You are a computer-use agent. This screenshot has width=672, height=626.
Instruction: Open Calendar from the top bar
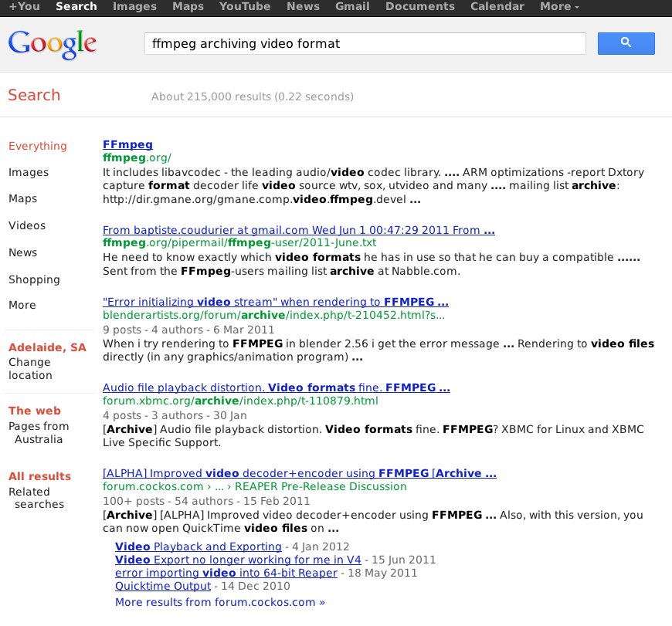click(x=497, y=6)
